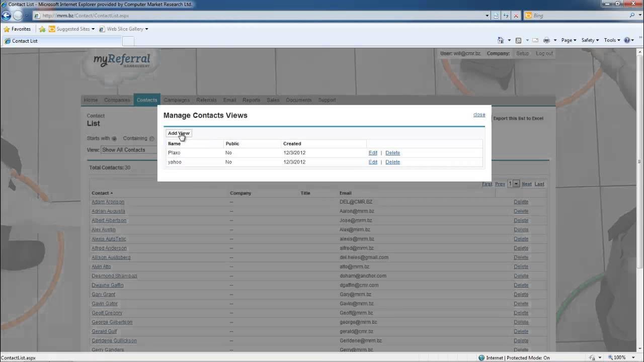
Task: Open the Home navigation tab
Action: tap(91, 100)
